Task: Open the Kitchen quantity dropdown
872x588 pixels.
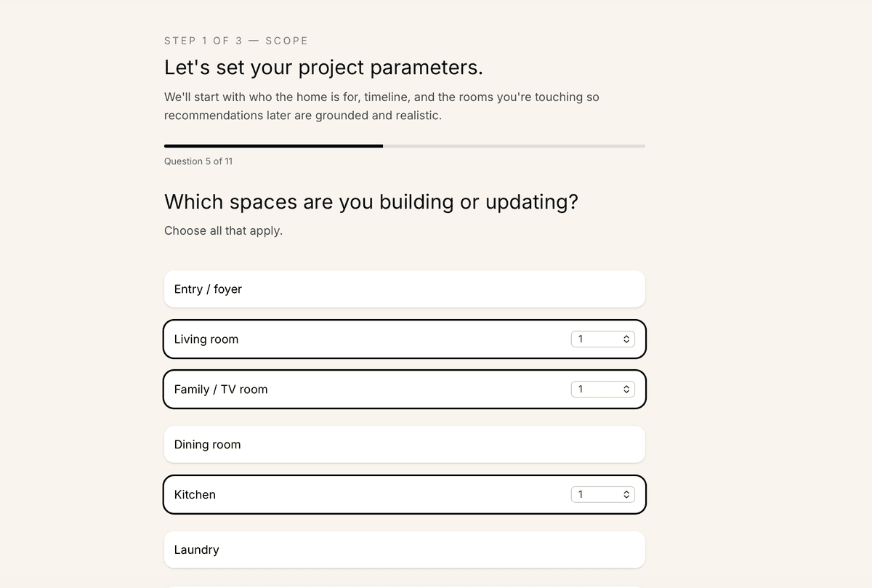Action: click(x=602, y=495)
